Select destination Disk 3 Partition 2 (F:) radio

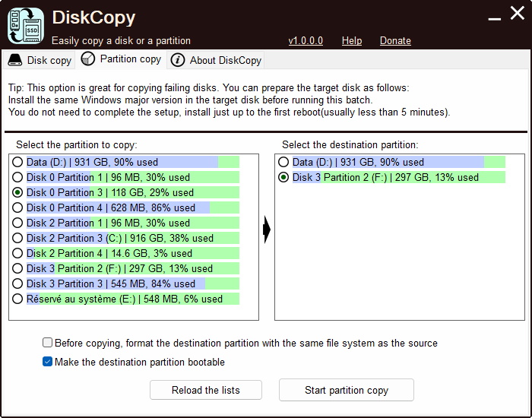coord(283,177)
